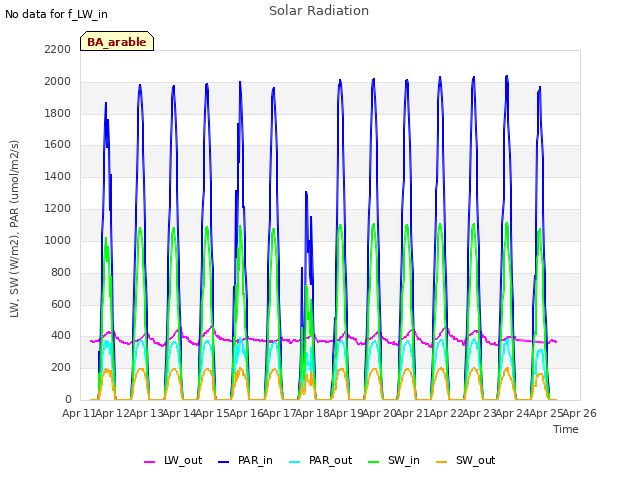640x480 pixels.
Task: Click the 1600 y-axis tick label
Action: (x=58, y=144)
